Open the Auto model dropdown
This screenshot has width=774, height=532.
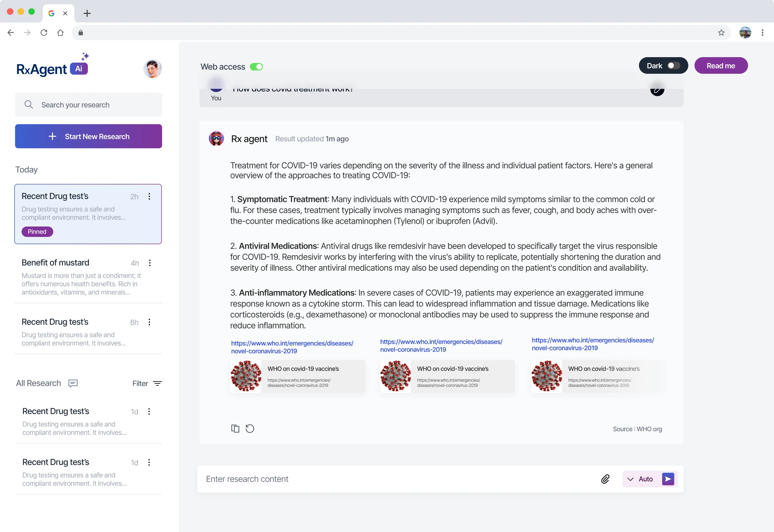(641, 479)
